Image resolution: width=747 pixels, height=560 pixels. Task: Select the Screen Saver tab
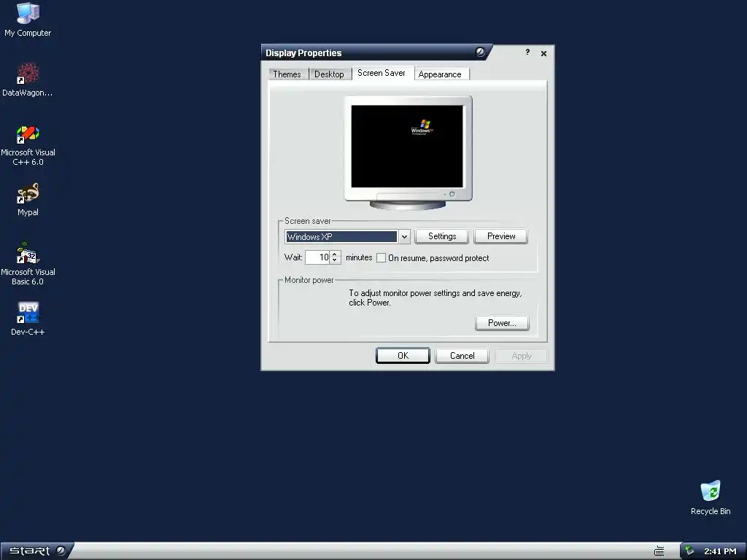tap(381, 73)
